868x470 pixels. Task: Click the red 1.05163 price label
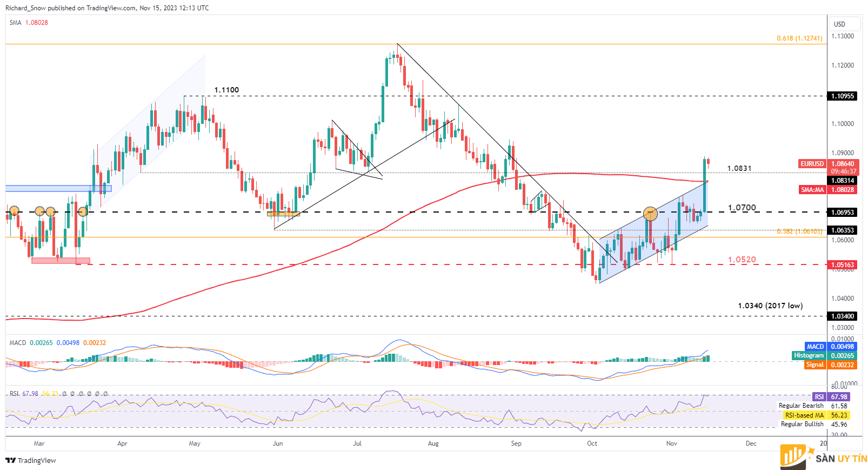click(x=843, y=265)
